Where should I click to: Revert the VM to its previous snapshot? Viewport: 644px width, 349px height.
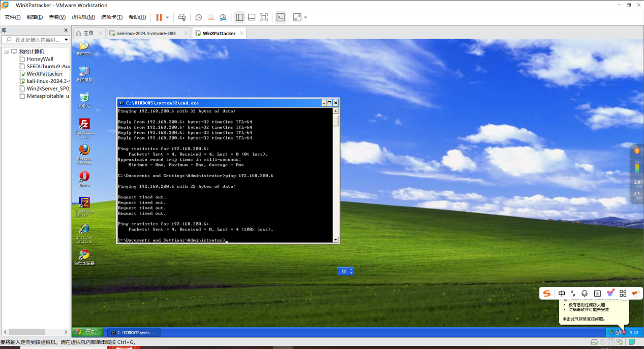click(211, 17)
